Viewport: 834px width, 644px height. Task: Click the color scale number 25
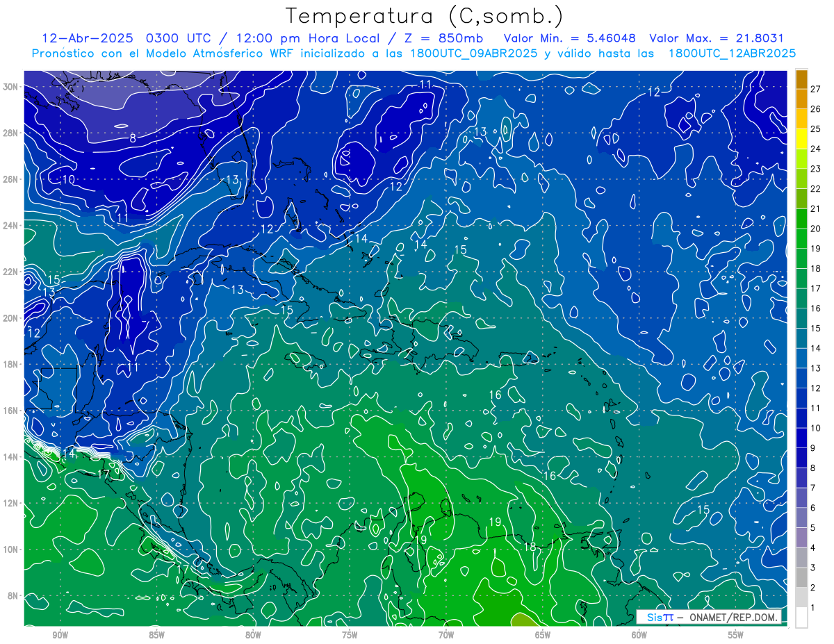815,129
